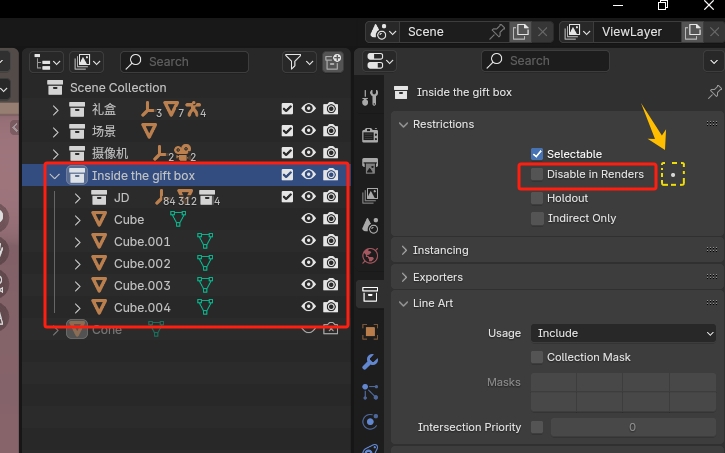Open the Scene properties tab
The image size is (725, 453).
coord(370,226)
